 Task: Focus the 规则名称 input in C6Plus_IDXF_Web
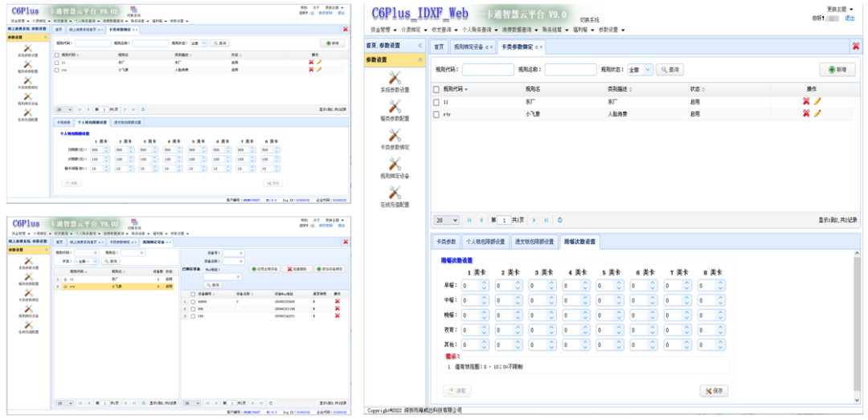click(x=570, y=70)
